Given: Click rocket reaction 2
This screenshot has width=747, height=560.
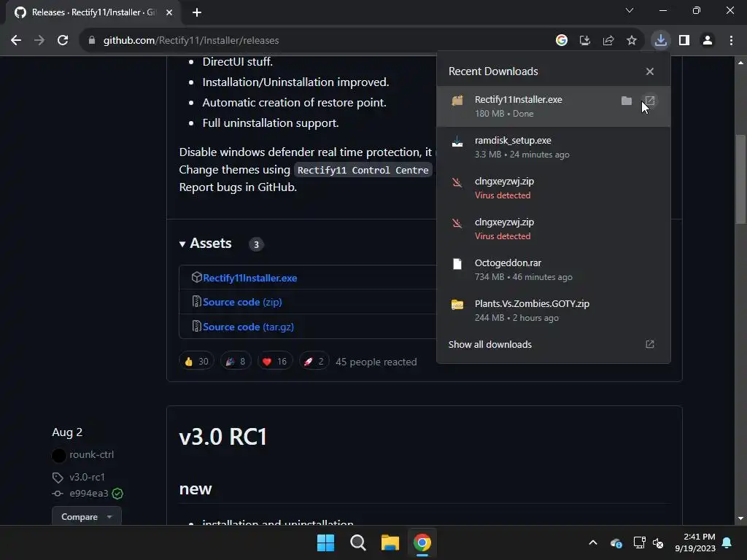Looking at the screenshot, I should (314, 362).
